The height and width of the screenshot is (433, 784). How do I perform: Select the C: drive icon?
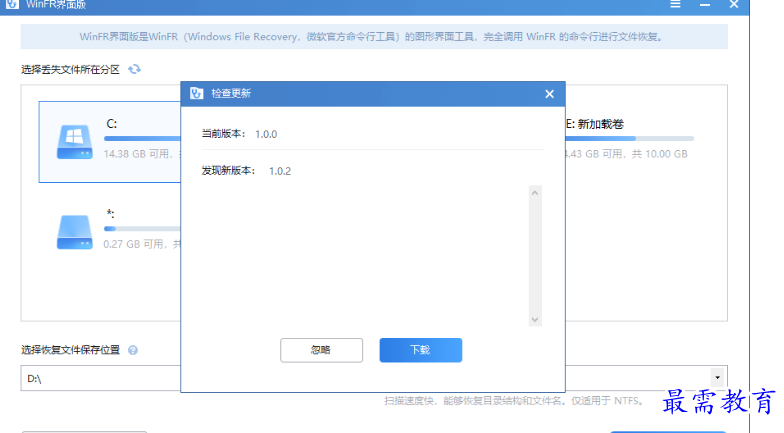74,142
